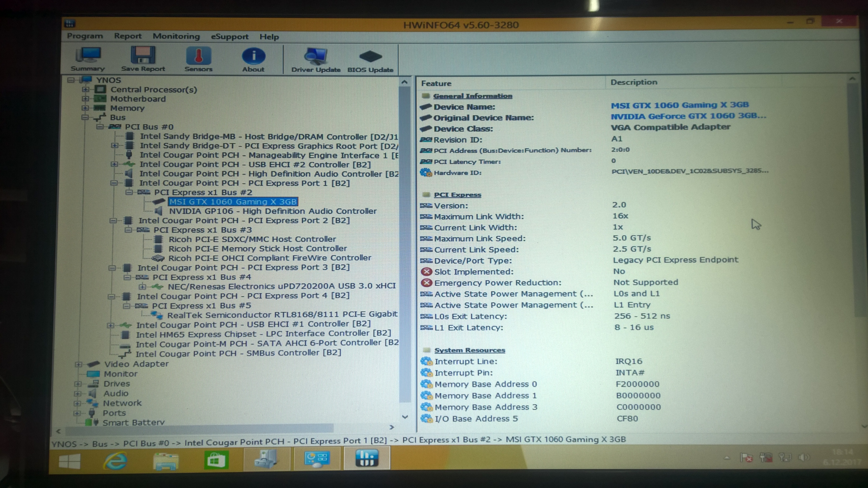Screen dimensions: 868x488
Task: Click the Interrupt Line gear icon
Action: coord(427,361)
